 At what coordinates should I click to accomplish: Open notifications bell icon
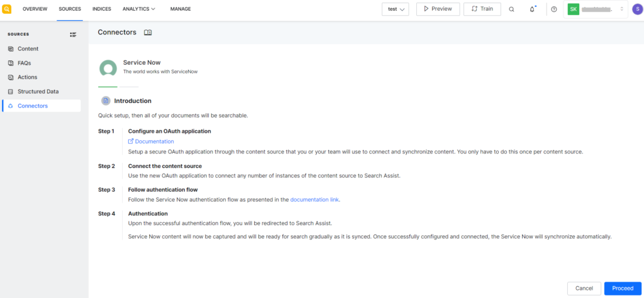pyautogui.click(x=532, y=9)
